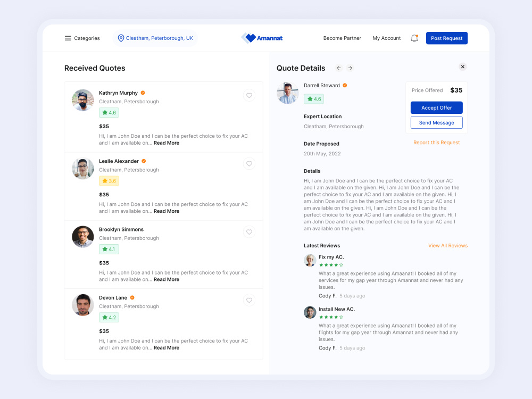This screenshot has width=532, height=399.
Task: Click the location pin icon
Action: click(x=121, y=38)
